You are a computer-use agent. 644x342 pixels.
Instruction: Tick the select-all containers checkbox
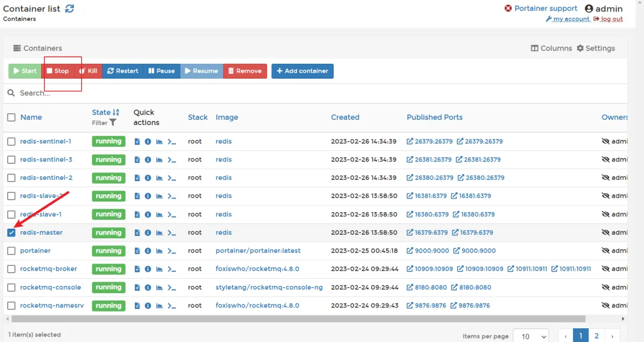click(x=11, y=117)
